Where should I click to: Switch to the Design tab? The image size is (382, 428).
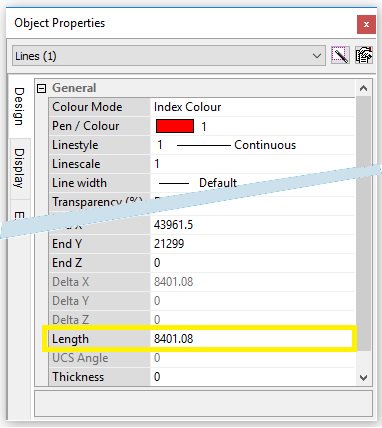[19, 107]
